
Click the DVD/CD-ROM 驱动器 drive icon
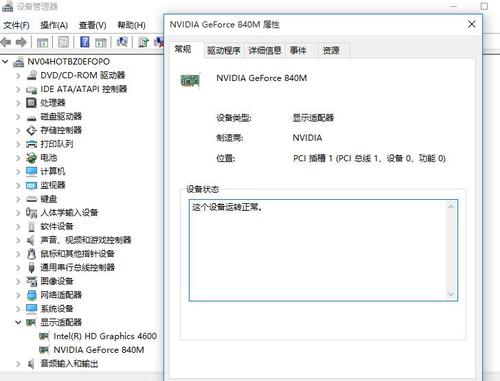coord(32,75)
